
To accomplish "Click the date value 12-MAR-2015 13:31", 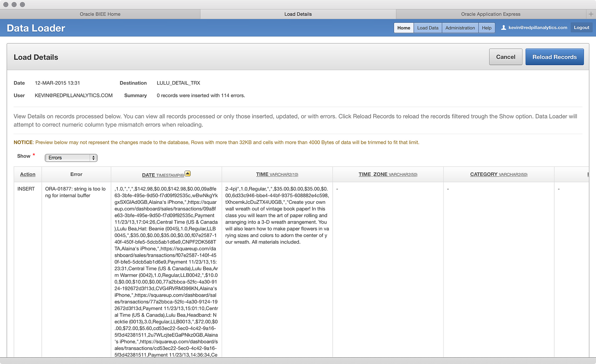I will point(57,83).
